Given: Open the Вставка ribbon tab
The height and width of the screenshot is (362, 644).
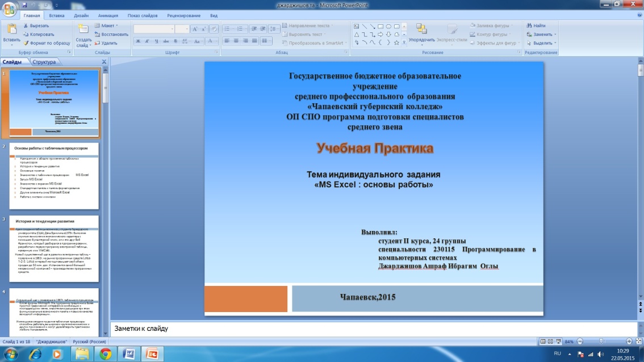Looking at the screenshot, I should [57, 15].
